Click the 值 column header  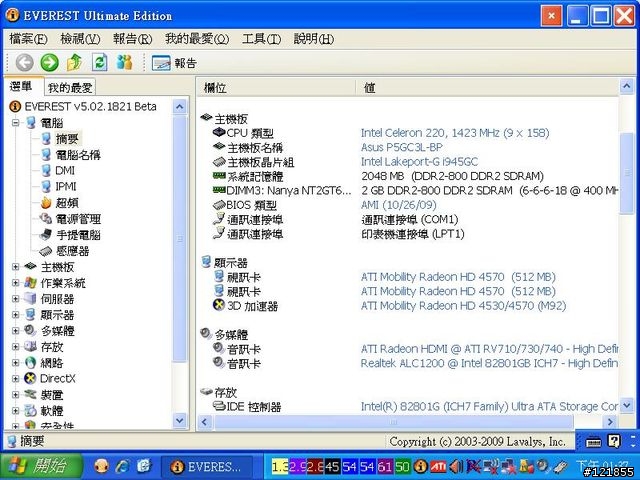[x=487, y=87]
